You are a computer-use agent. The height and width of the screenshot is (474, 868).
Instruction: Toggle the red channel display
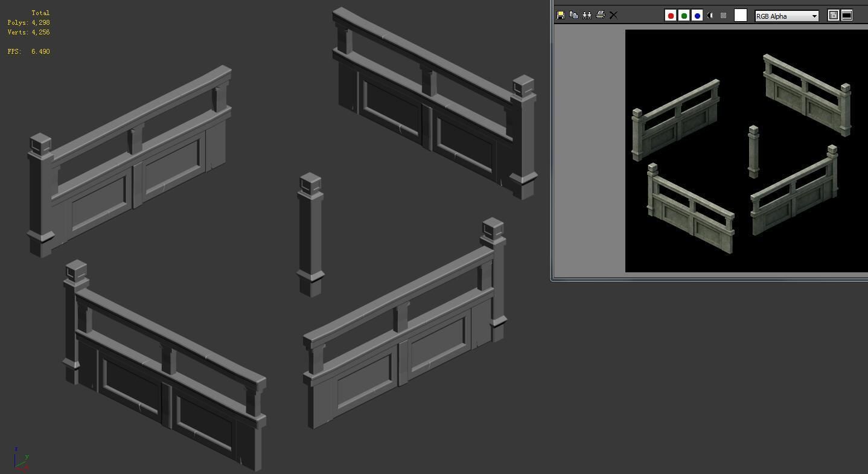pos(671,16)
